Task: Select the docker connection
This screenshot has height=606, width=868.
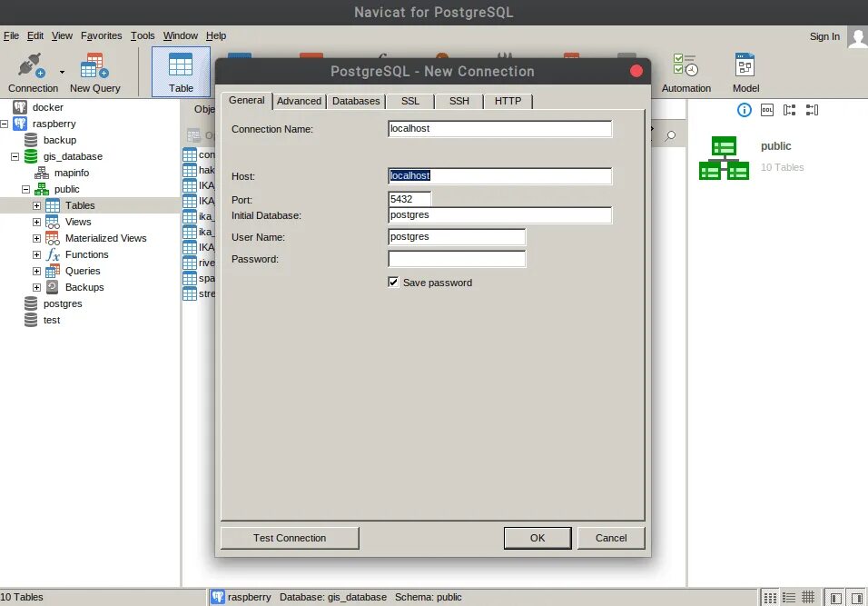Action: tap(47, 107)
